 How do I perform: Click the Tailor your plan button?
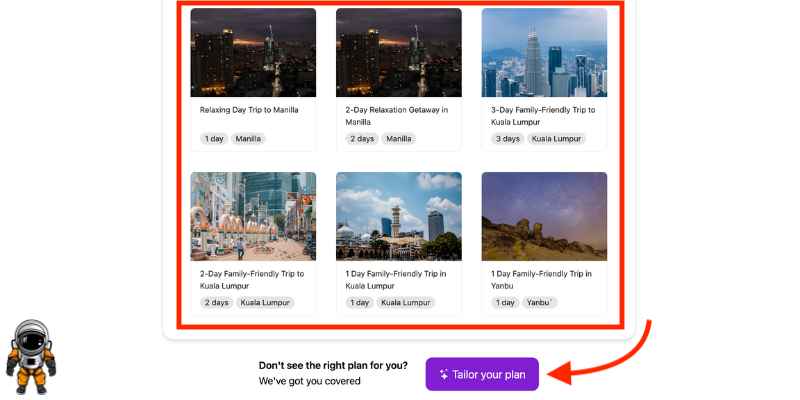tap(482, 374)
